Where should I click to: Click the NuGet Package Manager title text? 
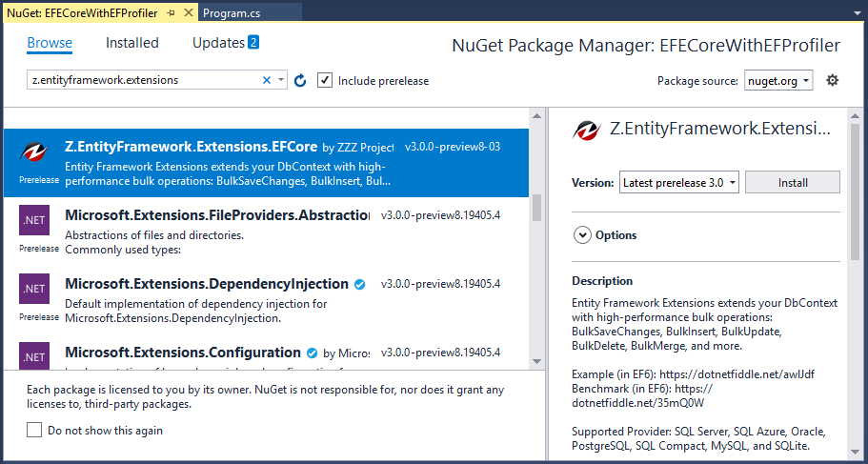[646, 46]
